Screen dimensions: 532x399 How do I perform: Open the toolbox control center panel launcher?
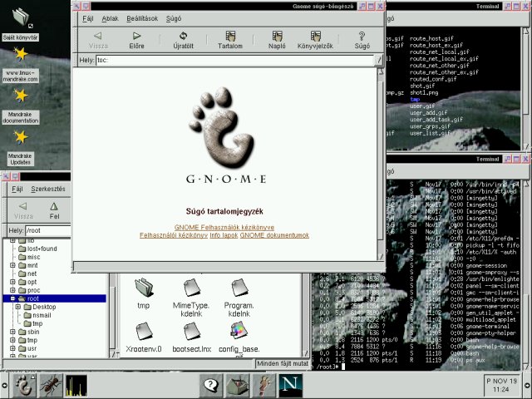(x=238, y=386)
